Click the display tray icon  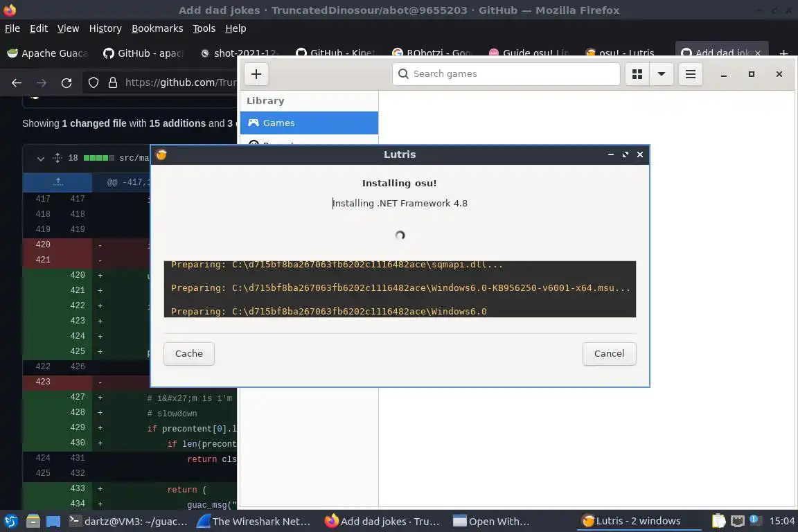[738, 521]
